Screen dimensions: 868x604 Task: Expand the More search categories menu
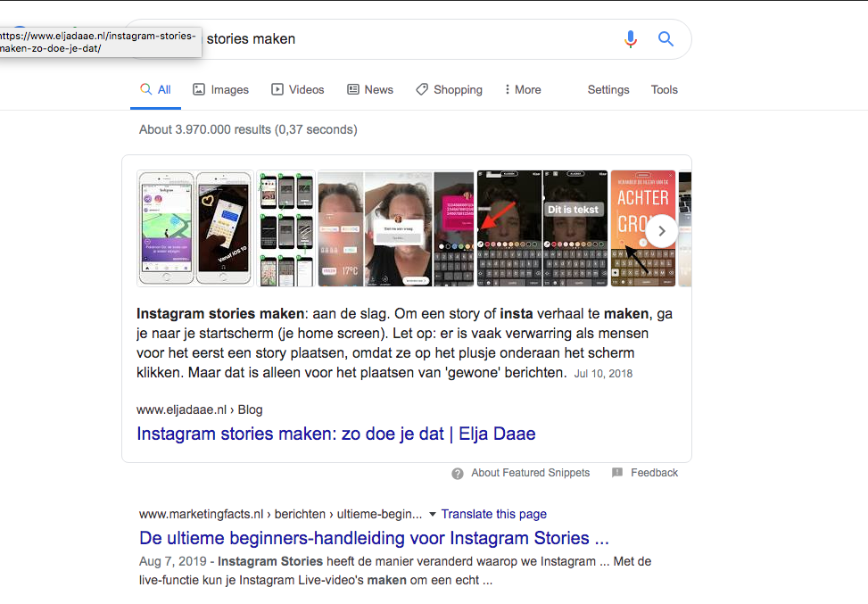pos(523,90)
